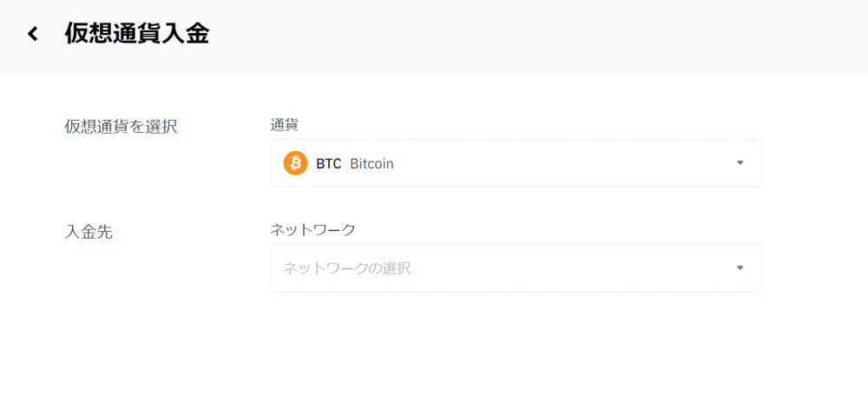The width and height of the screenshot is (868, 415).
Task: Open the ネットワークの選択 combo box
Action: click(516, 268)
